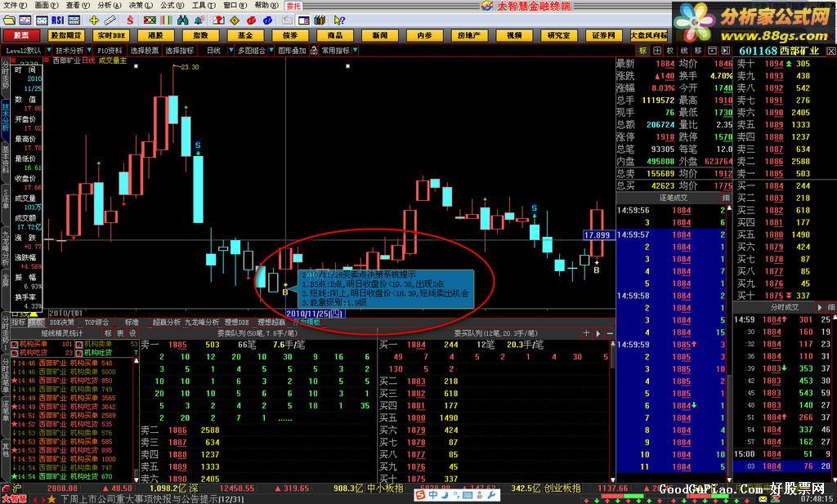Click the 股指期货 button
Viewport: 837px width, 504px height.
point(66,36)
